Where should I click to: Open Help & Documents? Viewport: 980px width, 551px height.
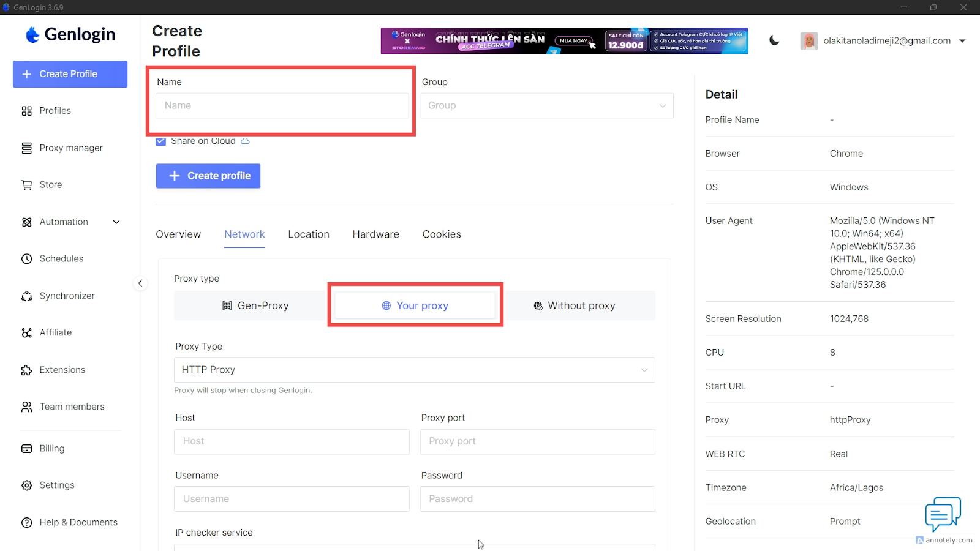78,523
